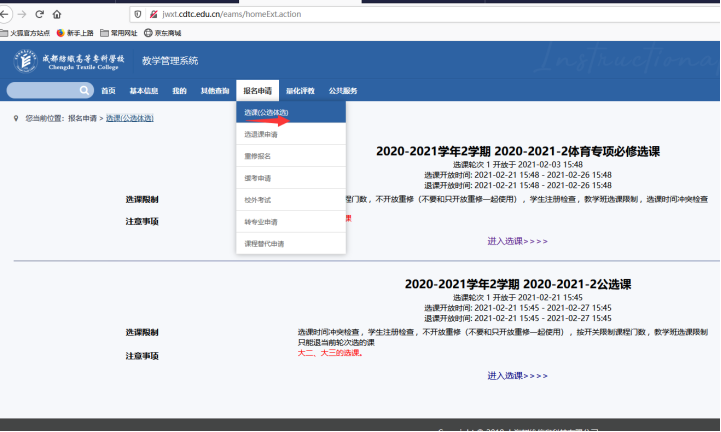
Task: Click the breadcrumb link 选课(公选体选)
Action: pos(130,118)
